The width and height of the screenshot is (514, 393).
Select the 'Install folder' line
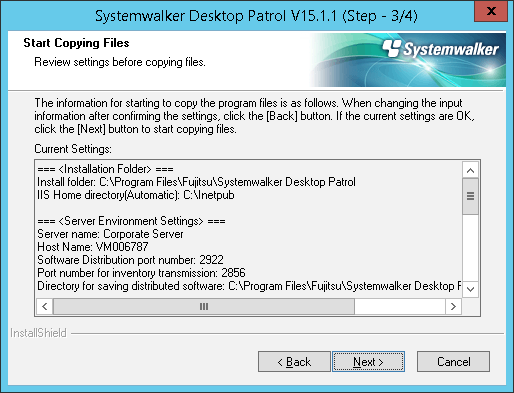(x=196, y=182)
